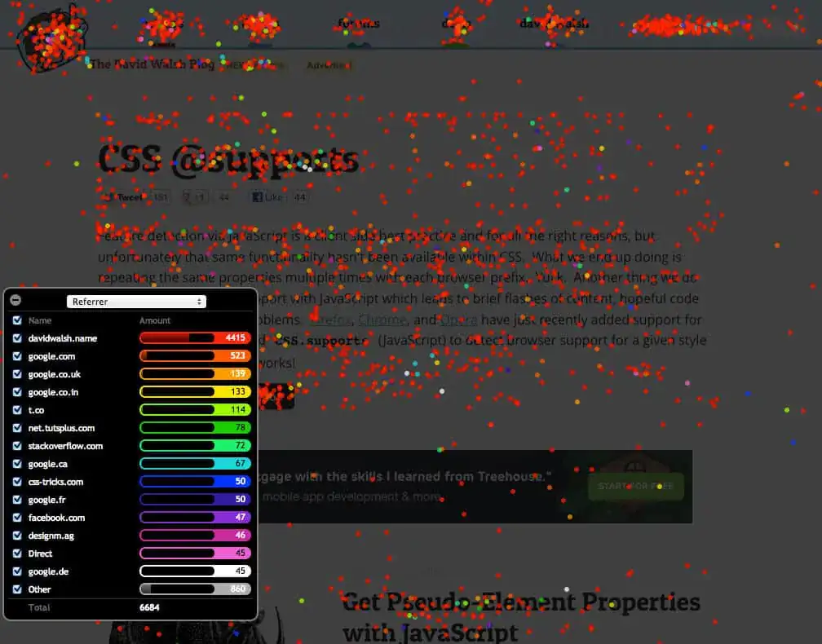Click the css-tricks.com blue amount bar
Image resolution: width=822 pixels, height=644 pixels.
pyautogui.click(x=195, y=482)
